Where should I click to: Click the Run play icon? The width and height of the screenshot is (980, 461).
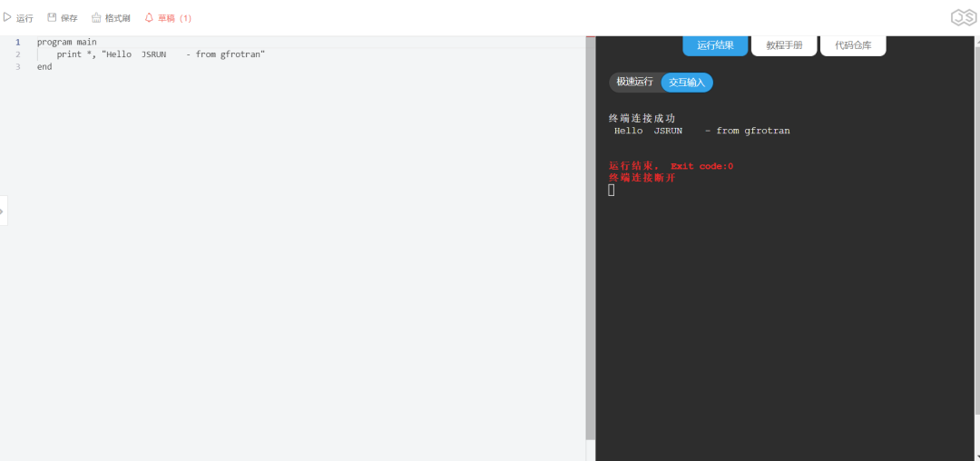coord(7,17)
